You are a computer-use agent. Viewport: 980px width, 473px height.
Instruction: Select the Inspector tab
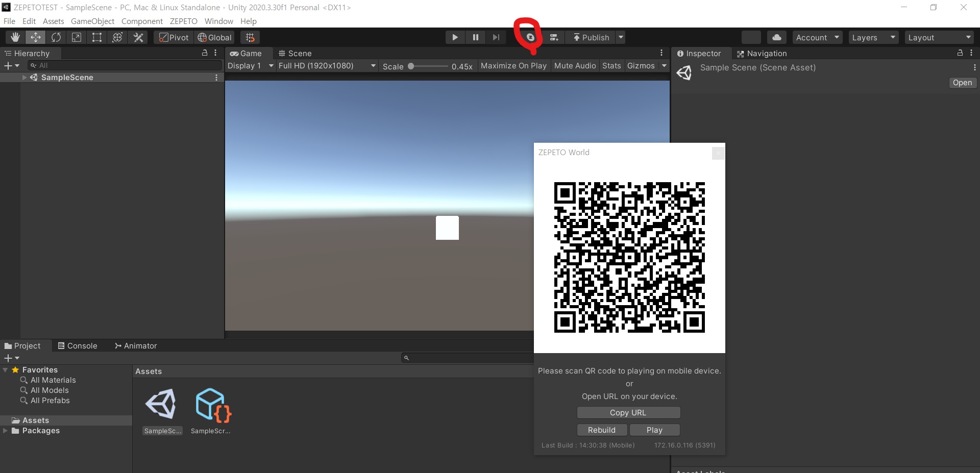[699, 53]
